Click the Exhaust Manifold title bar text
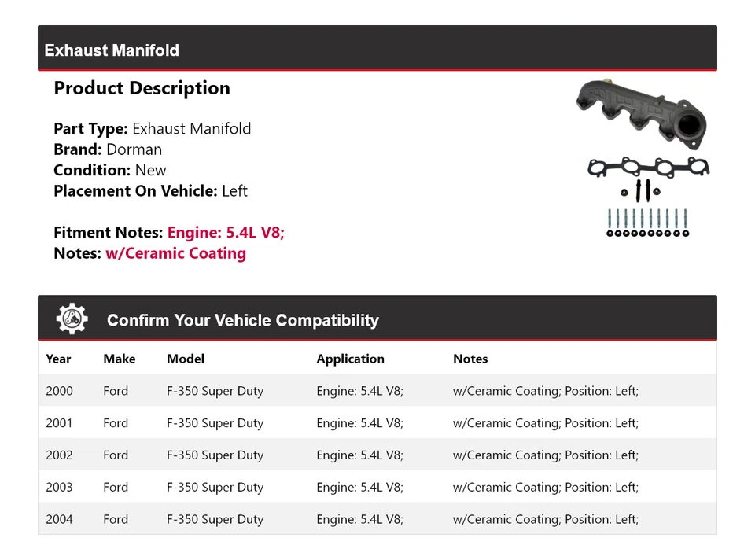This screenshot has width=755, height=560. pyautogui.click(x=112, y=50)
